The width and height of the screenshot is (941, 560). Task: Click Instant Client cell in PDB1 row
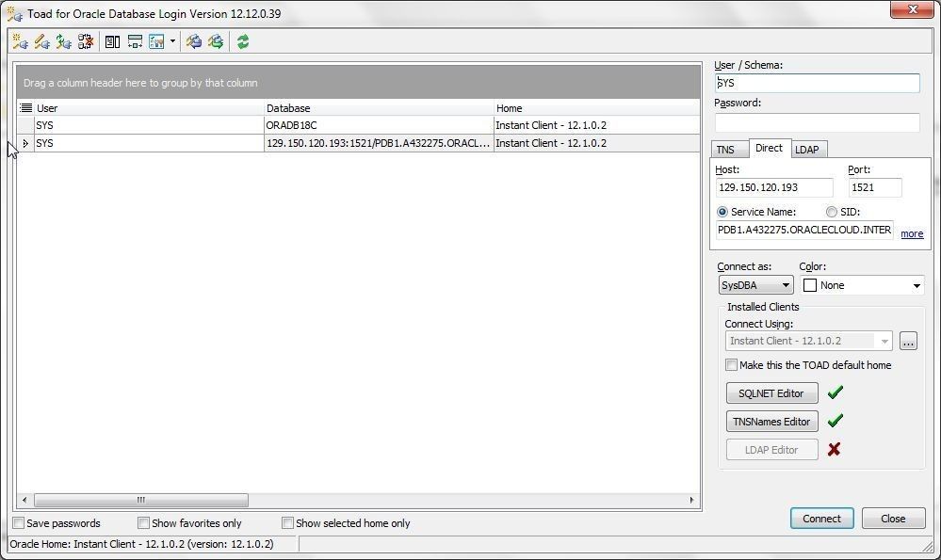(x=596, y=143)
